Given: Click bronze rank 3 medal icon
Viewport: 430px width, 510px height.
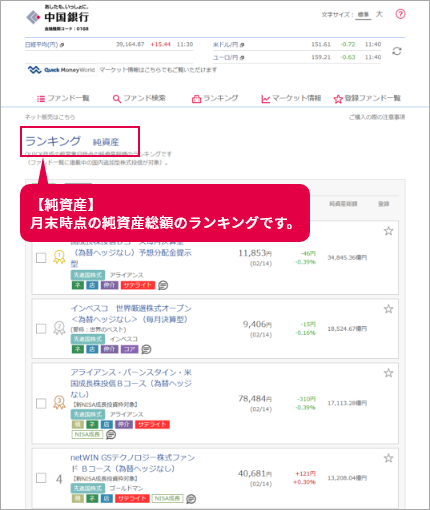Looking at the screenshot, I should click(x=59, y=403).
